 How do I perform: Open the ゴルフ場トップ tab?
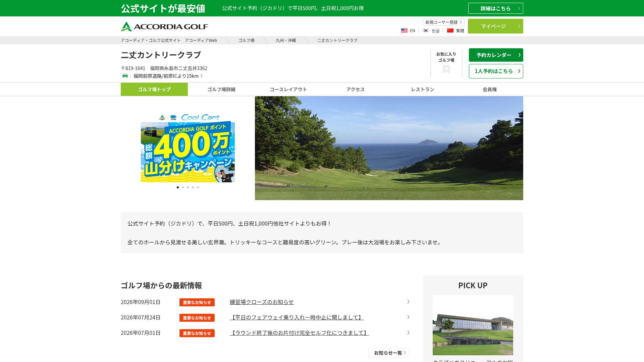[154, 89]
